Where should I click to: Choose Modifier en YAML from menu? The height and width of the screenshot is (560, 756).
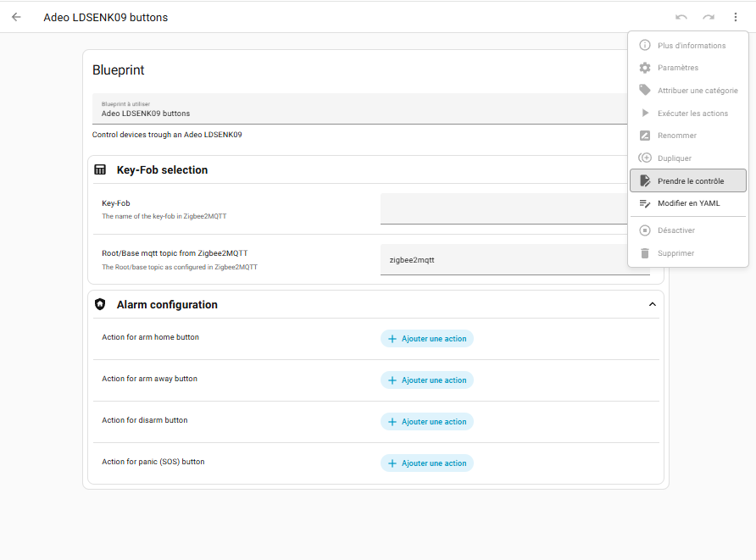click(688, 203)
